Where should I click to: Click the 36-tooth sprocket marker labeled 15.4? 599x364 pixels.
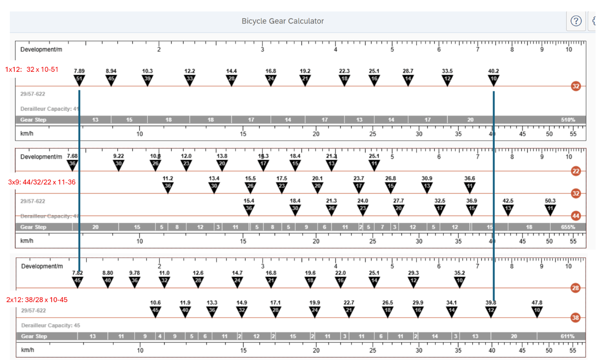(x=249, y=209)
